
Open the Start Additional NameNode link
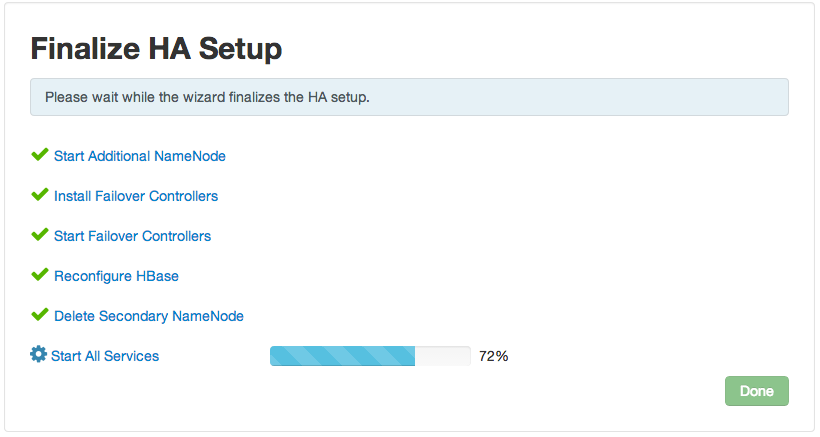click(140, 156)
